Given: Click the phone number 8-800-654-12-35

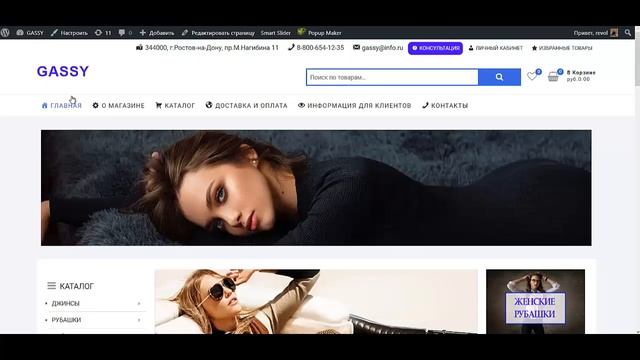Looking at the screenshot, I should (x=316, y=48).
